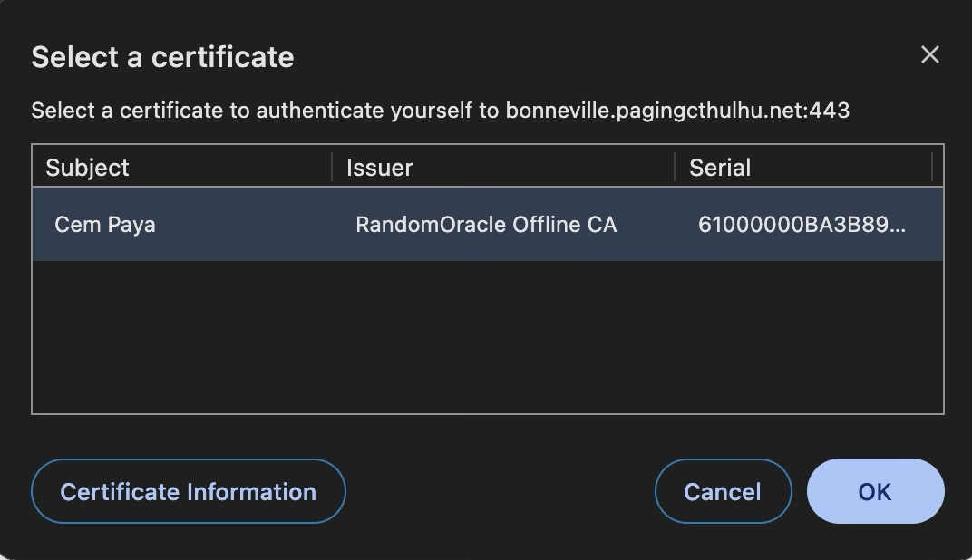972x560 pixels.
Task: Click the empty space between Certificate Information and Cancel
Action: click(500, 491)
